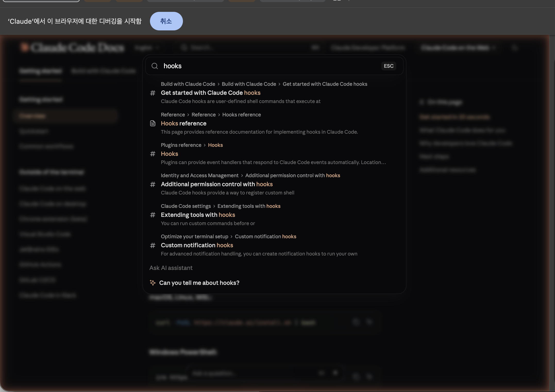Click the magnifier icon in the search box

[x=155, y=66]
